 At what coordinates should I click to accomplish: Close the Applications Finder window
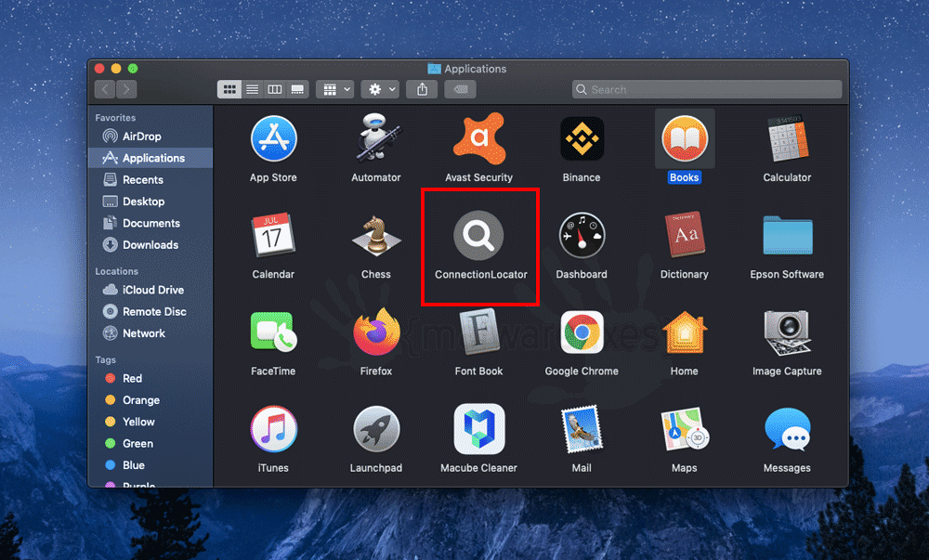tap(99, 69)
